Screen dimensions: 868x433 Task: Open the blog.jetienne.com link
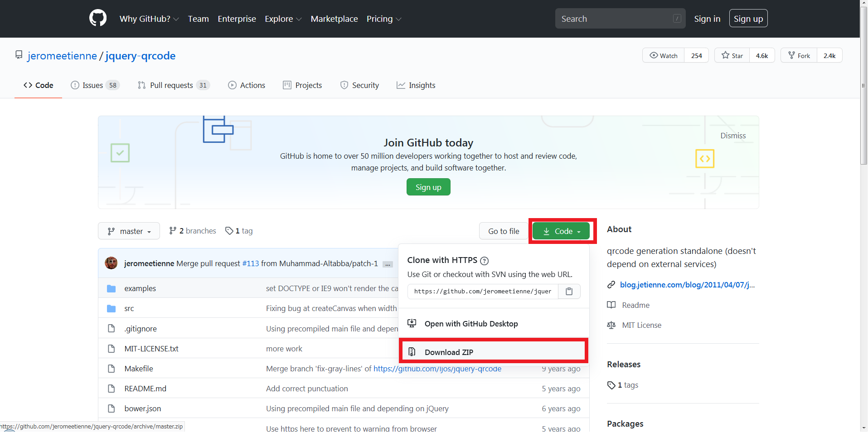(687, 285)
